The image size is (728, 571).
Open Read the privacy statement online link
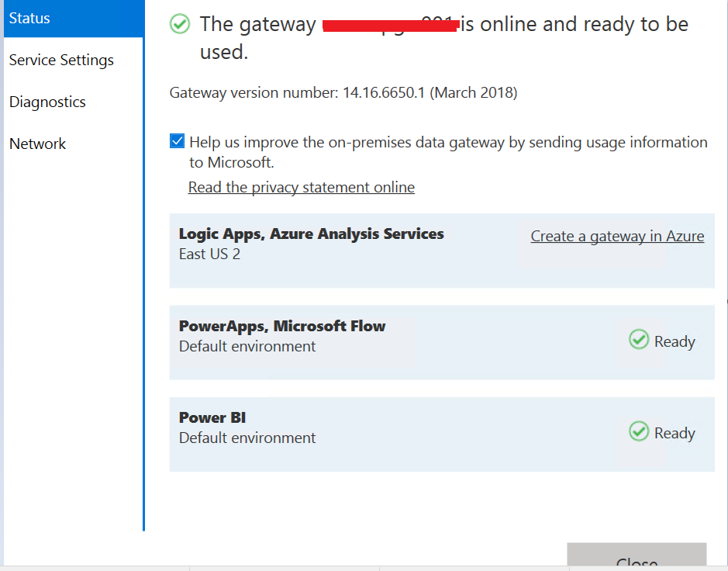(x=302, y=187)
